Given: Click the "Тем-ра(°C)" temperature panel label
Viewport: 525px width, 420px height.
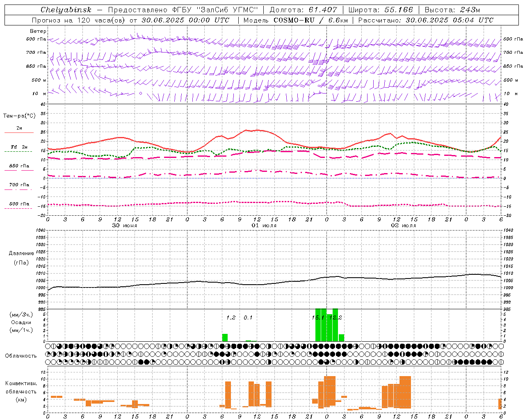Looking at the screenshot, I should point(19,116).
